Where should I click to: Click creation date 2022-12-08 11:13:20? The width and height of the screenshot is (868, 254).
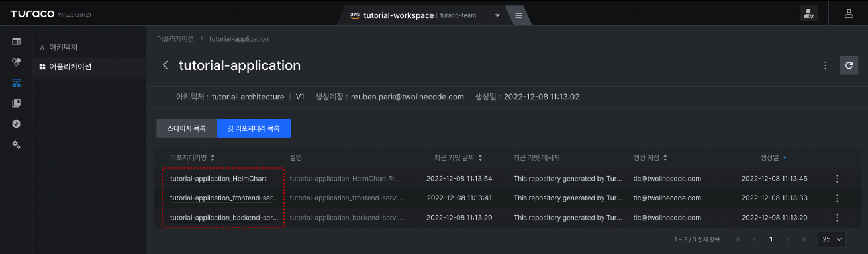tap(775, 218)
